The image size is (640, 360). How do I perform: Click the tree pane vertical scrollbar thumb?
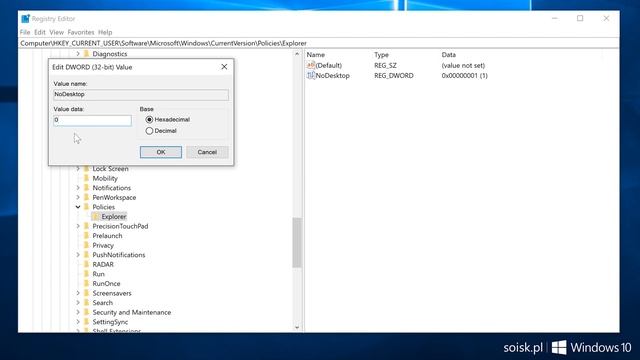(x=297, y=242)
